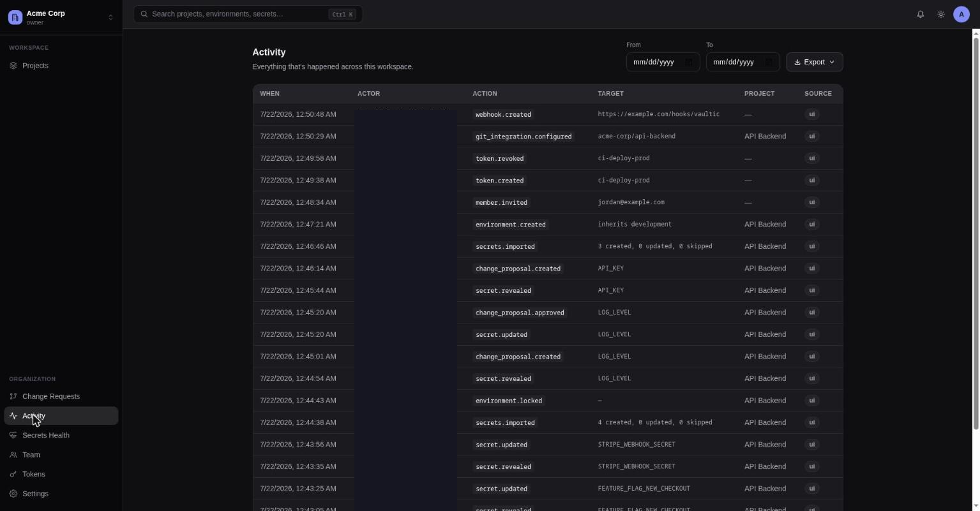980x511 pixels.
Task: Click the token.created action badge
Action: click(x=500, y=181)
